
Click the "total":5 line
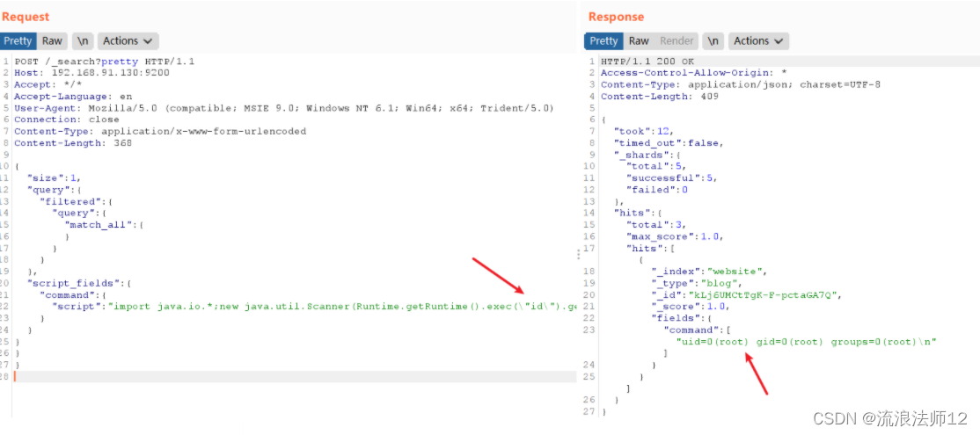tap(657, 166)
